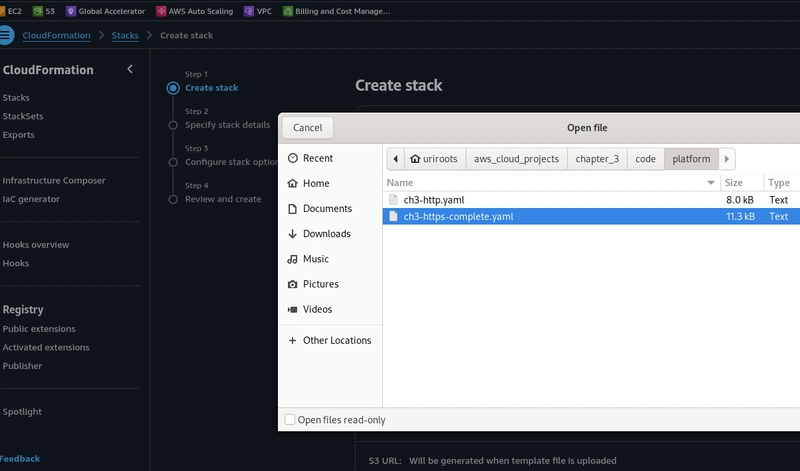
Task: Cancel the Open file dialog
Action: click(x=308, y=128)
